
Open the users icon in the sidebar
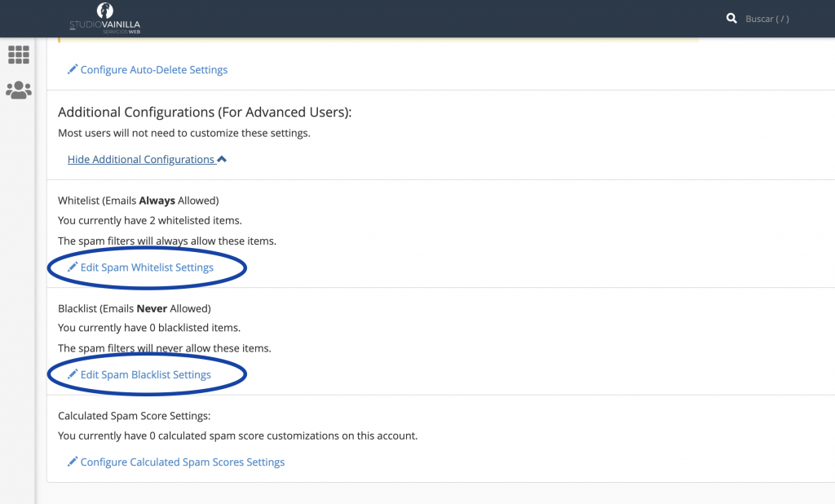(18, 90)
